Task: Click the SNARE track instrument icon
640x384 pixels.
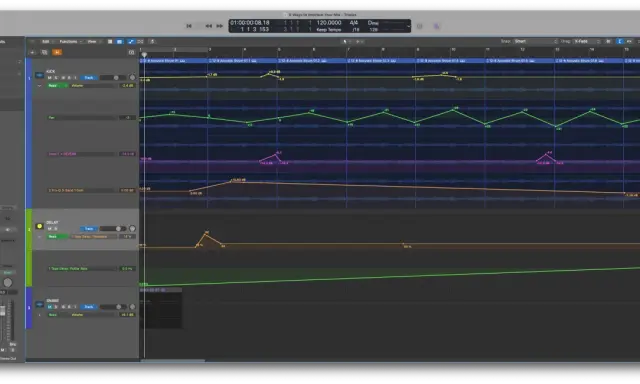Action: point(39,304)
